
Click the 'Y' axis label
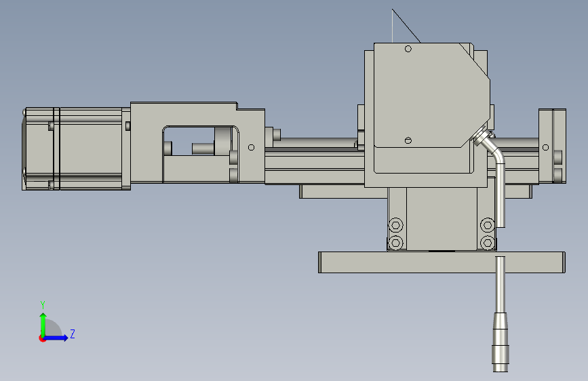click(43, 304)
